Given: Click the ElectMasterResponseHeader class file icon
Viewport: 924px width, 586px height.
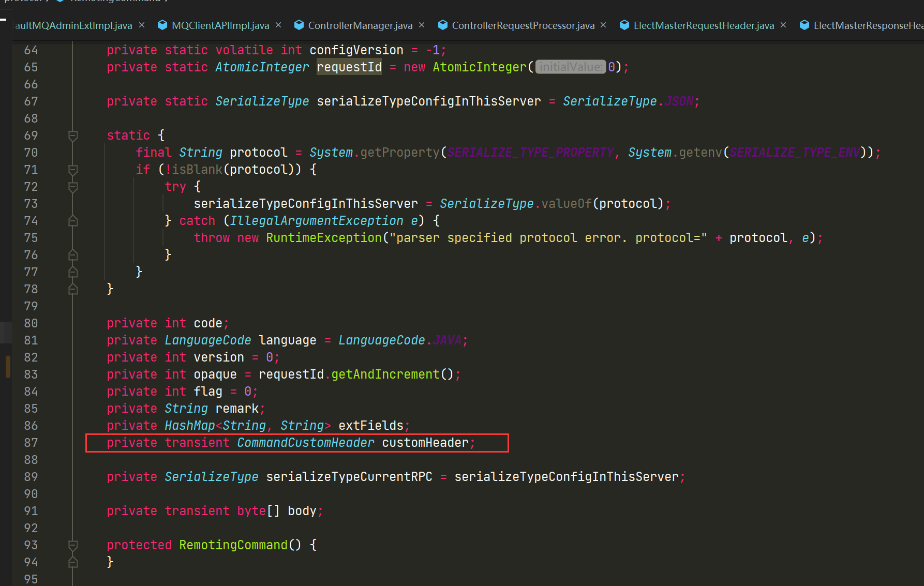Looking at the screenshot, I should [x=804, y=25].
